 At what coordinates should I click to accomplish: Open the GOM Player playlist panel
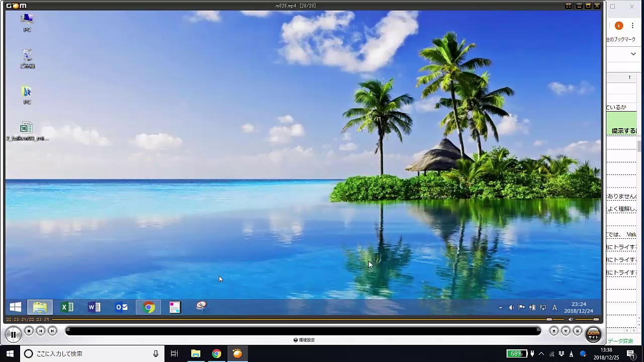(577, 331)
